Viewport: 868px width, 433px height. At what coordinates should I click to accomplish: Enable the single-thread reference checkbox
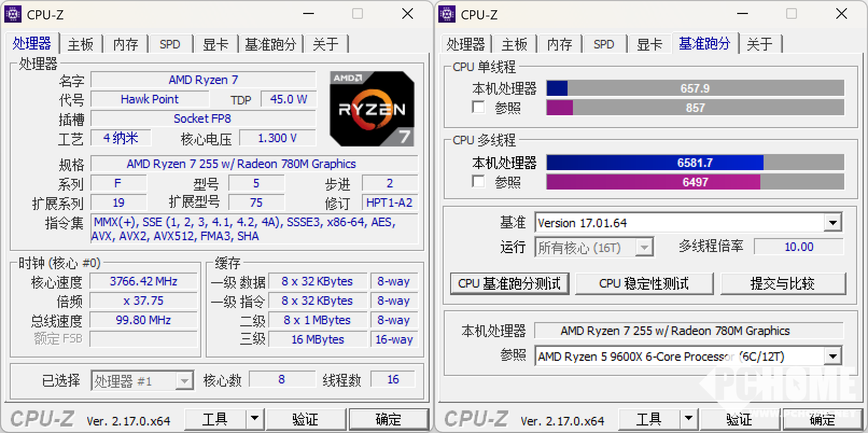pos(478,107)
